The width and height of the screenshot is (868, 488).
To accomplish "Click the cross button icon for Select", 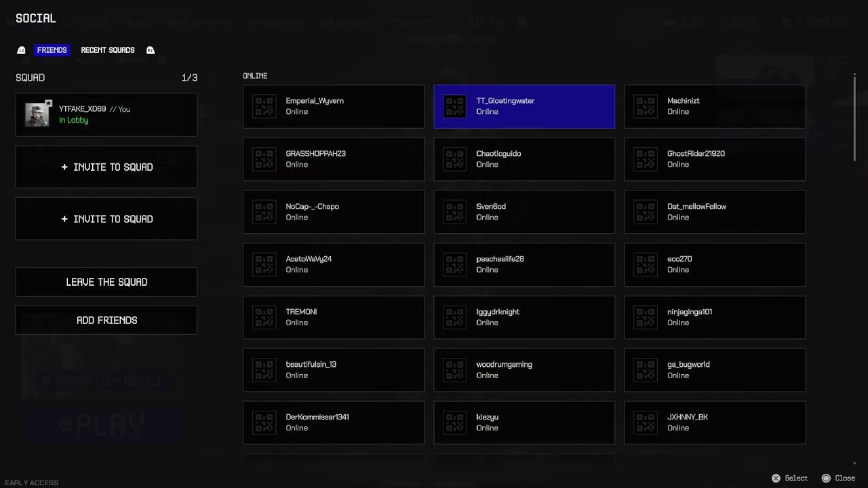I will 776,478.
